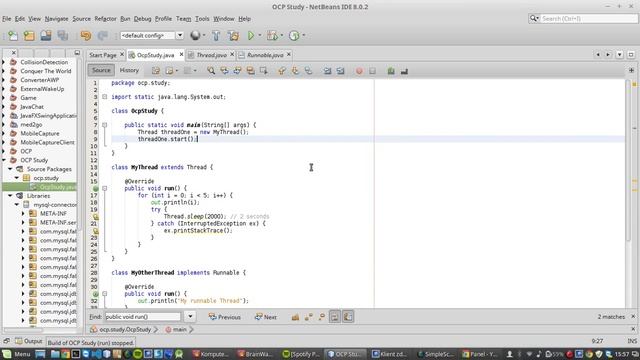Click the red Start Macro Recording icon
Image resolution: width=640 pixels, height=360 pixels.
pyautogui.click(x=359, y=71)
